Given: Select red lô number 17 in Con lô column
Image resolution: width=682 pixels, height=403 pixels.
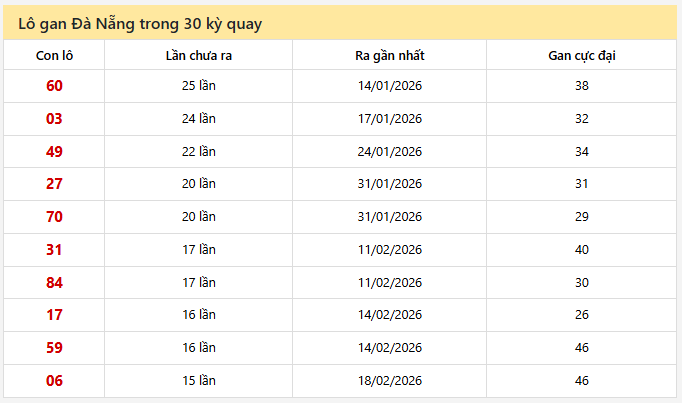Looking at the screenshot, I should (x=54, y=315).
